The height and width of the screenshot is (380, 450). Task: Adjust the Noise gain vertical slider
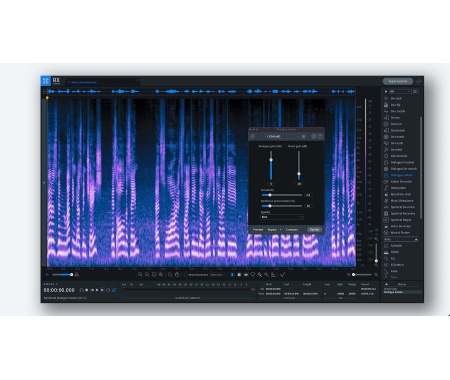pos(299,165)
